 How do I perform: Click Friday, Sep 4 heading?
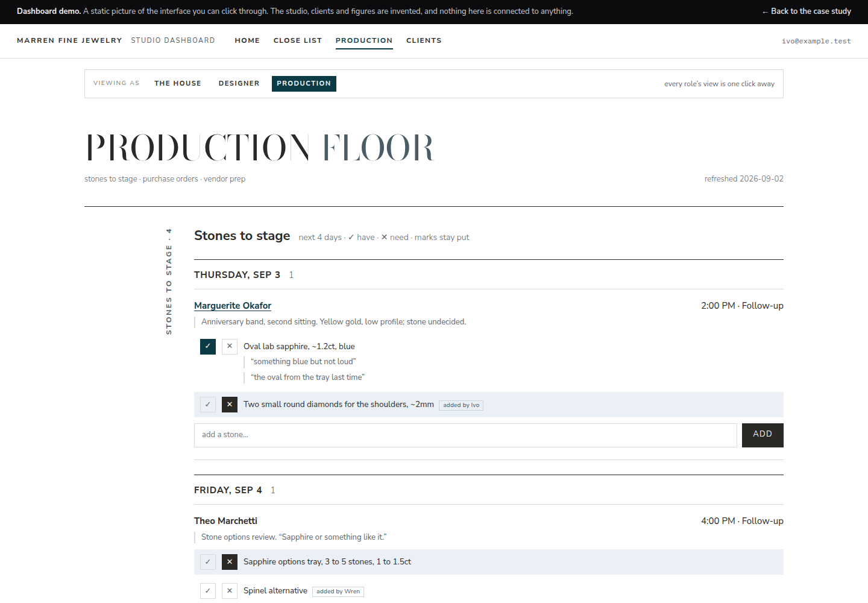[228, 490]
